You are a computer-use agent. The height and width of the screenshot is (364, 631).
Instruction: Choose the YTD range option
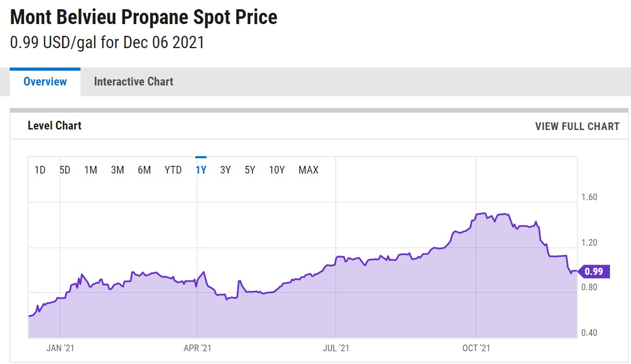tap(173, 170)
